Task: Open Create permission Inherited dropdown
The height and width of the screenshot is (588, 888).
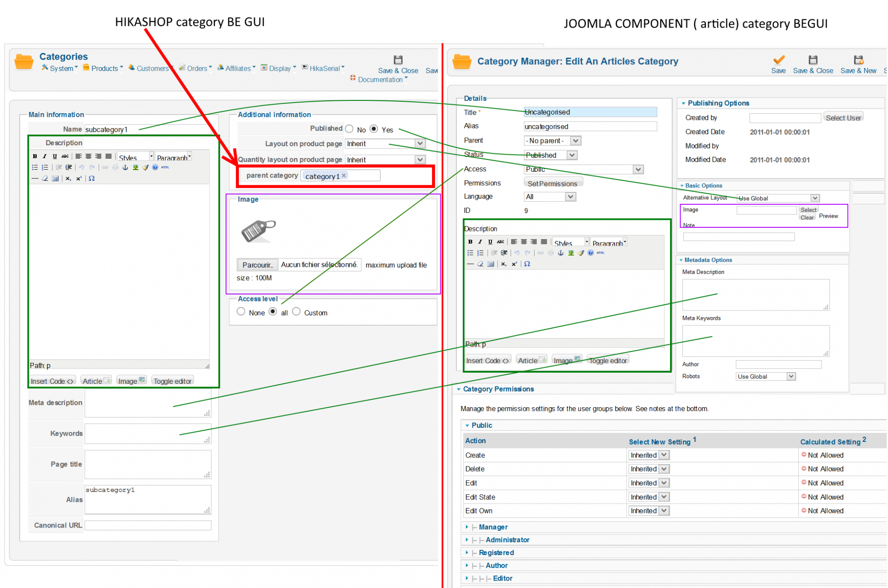Action: point(649,455)
